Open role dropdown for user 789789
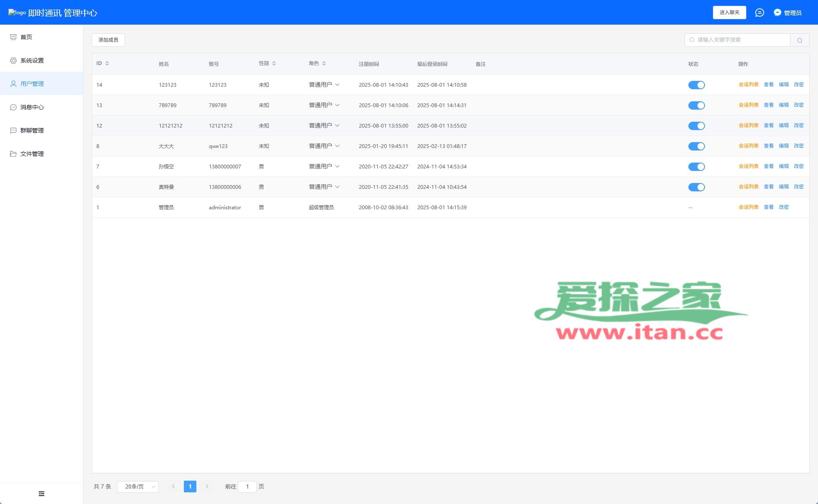The height and width of the screenshot is (504, 818). 324,105
